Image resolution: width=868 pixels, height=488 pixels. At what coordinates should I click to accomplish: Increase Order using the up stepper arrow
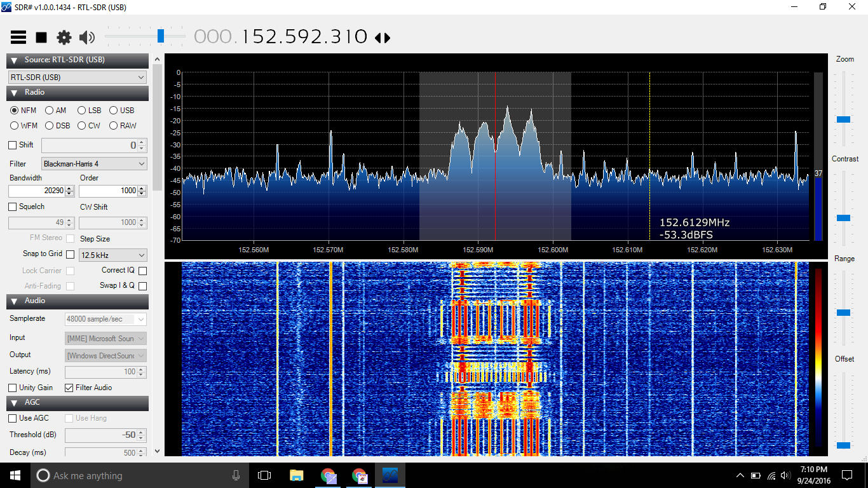pos(142,188)
